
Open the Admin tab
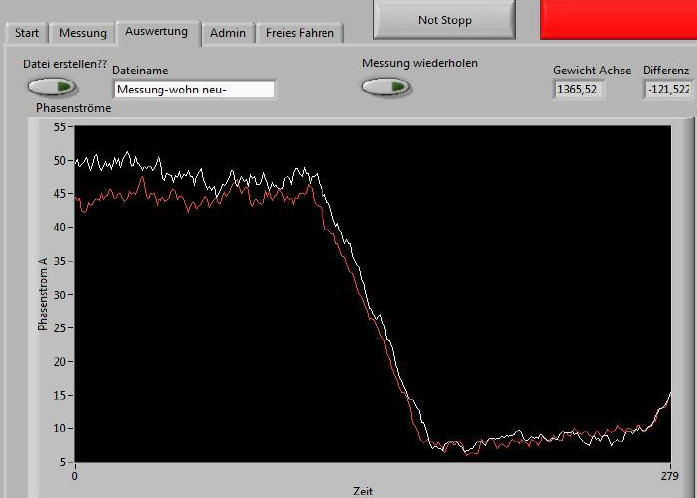coord(228,33)
